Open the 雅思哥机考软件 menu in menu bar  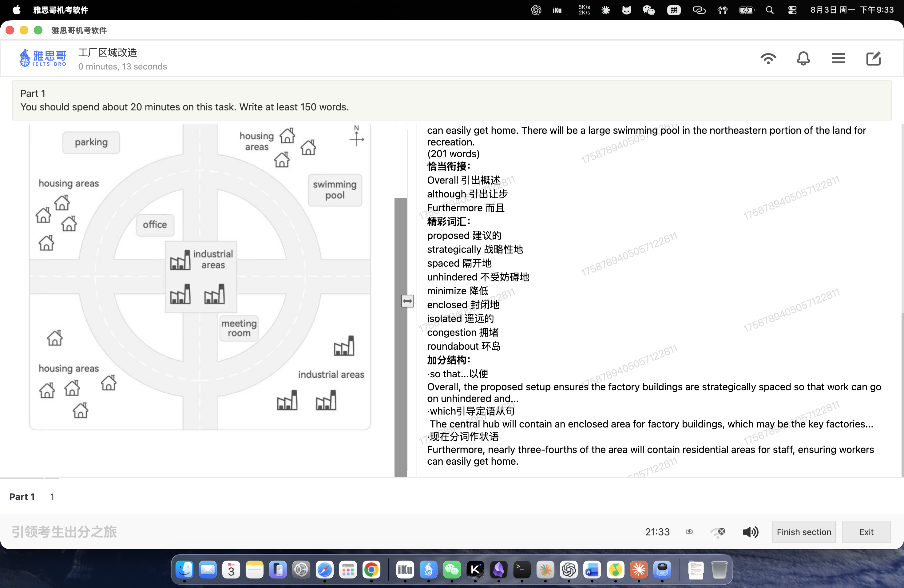coord(61,10)
